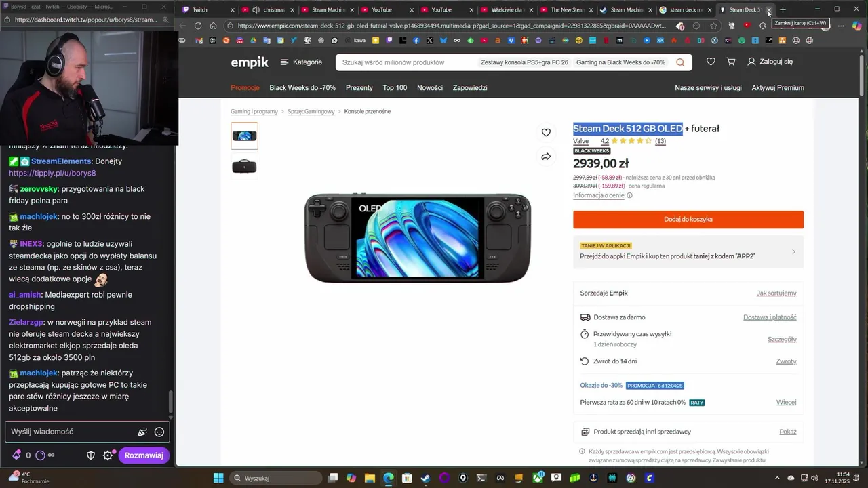Screen dimensions: 868x488
Task: Click the Nasze serwisy i usługi link
Action: [708, 88]
